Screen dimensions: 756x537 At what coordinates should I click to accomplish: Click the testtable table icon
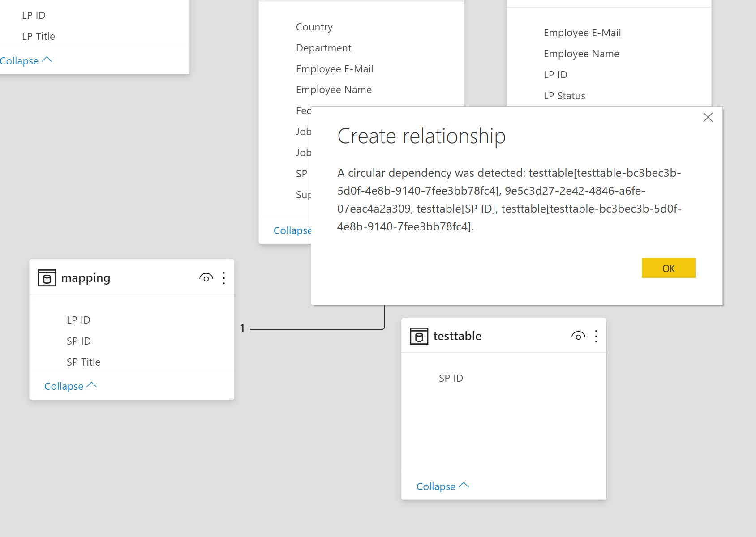(x=419, y=336)
